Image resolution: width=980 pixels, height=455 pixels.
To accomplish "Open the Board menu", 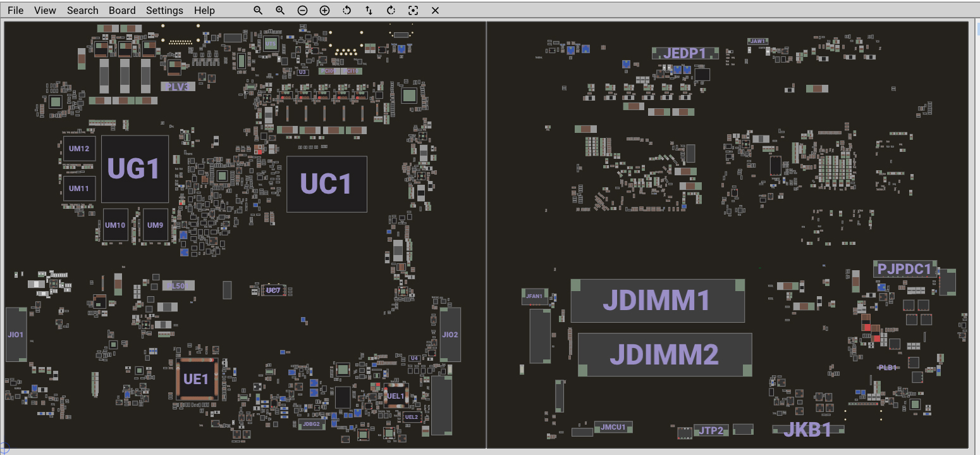I will tap(122, 11).
